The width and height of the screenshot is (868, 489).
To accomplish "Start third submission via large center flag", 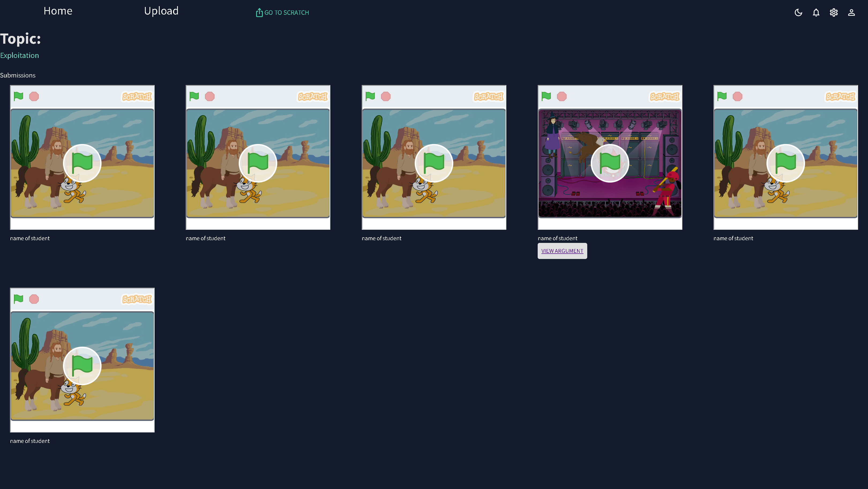I will 434,163.
